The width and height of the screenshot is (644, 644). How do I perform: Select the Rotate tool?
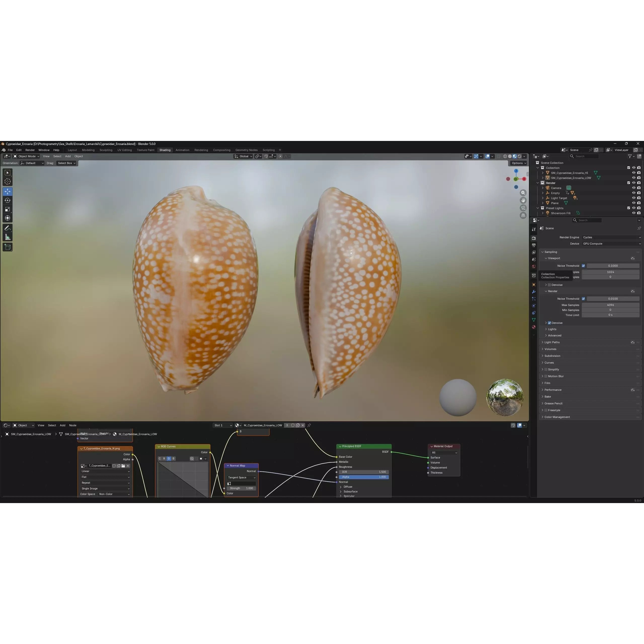[x=7, y=200]
